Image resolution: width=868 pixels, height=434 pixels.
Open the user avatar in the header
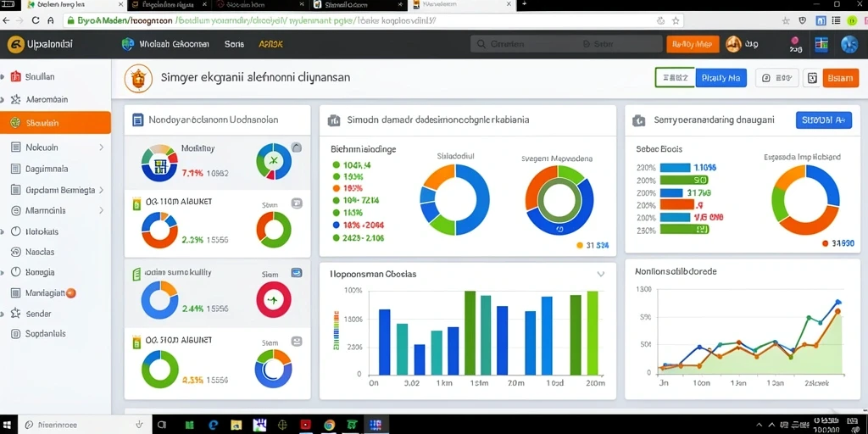[x=733, y=44]
